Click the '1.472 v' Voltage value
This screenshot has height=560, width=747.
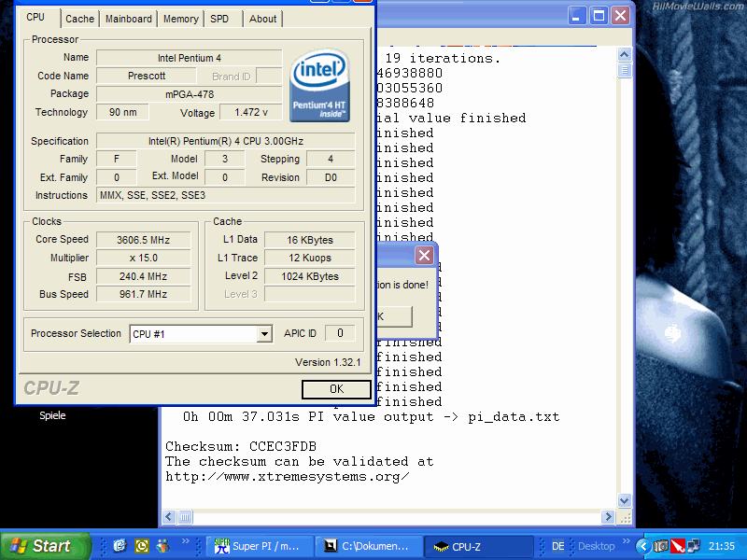click(251, 112)
